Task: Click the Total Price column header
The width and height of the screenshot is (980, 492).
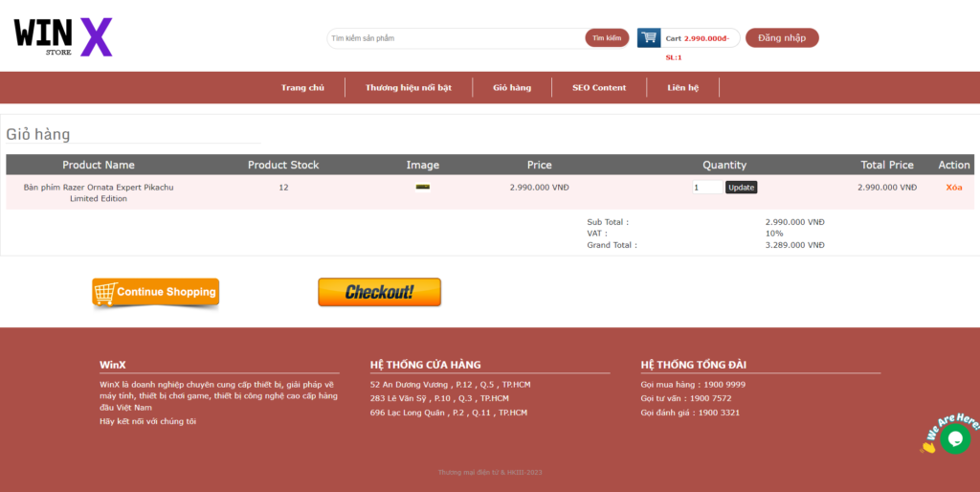Action: click(x=887, y=165)
